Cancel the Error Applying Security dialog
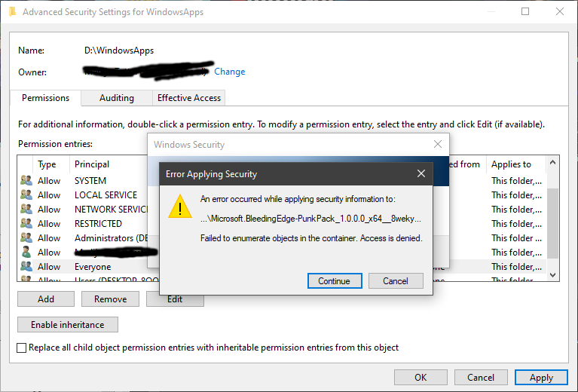 (x=396, y=281)
